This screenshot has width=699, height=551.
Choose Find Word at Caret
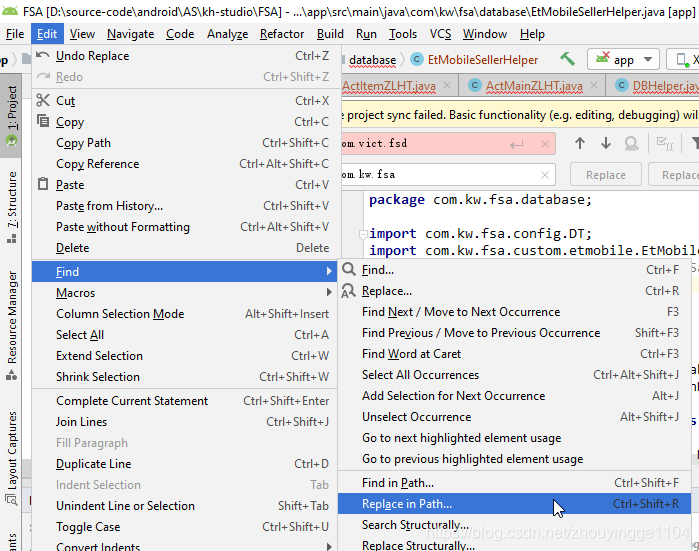[x=514, y=354]
